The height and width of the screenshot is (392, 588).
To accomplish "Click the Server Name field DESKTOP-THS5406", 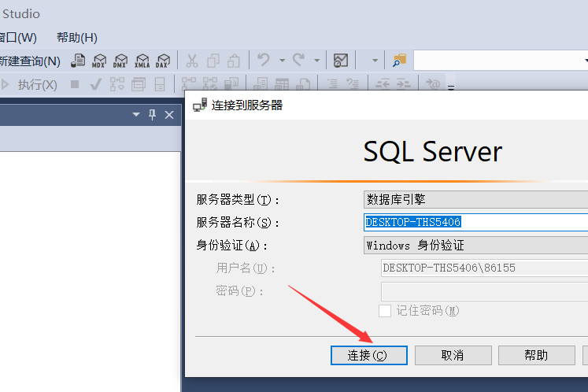I will (x=476, y=222).
